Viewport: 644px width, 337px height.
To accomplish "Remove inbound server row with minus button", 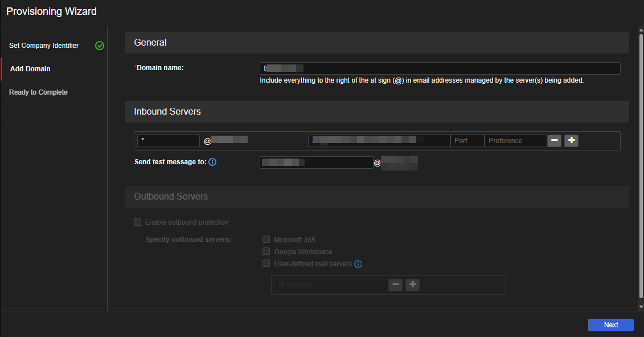I will coord(554,140).
